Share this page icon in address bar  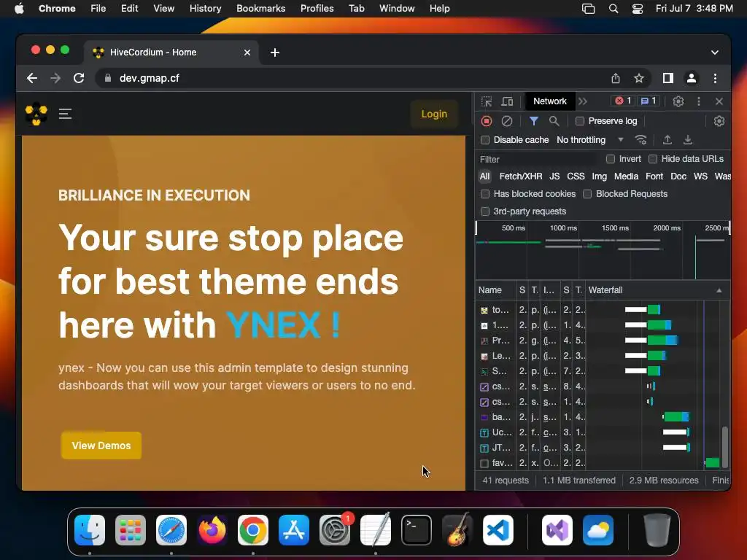coord(616,78)
